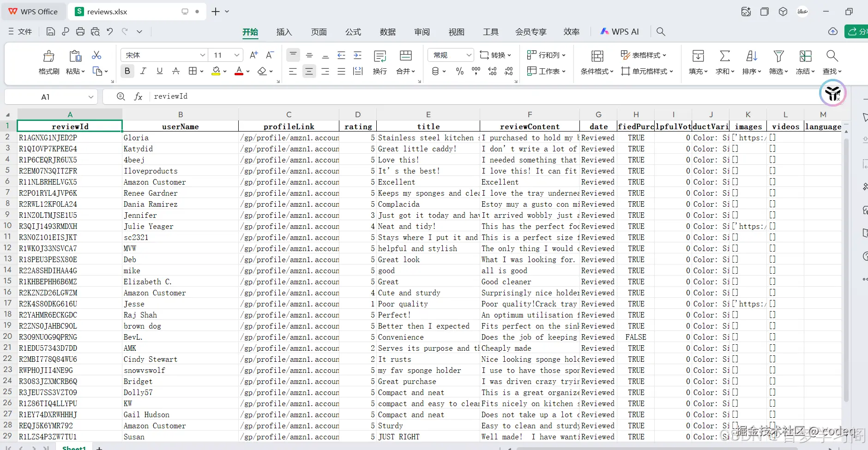Image resolution: width=868 pixels, height=450 pixels.
Task: Click the Print icon in quick toolbar
Action: pos(80,31)
